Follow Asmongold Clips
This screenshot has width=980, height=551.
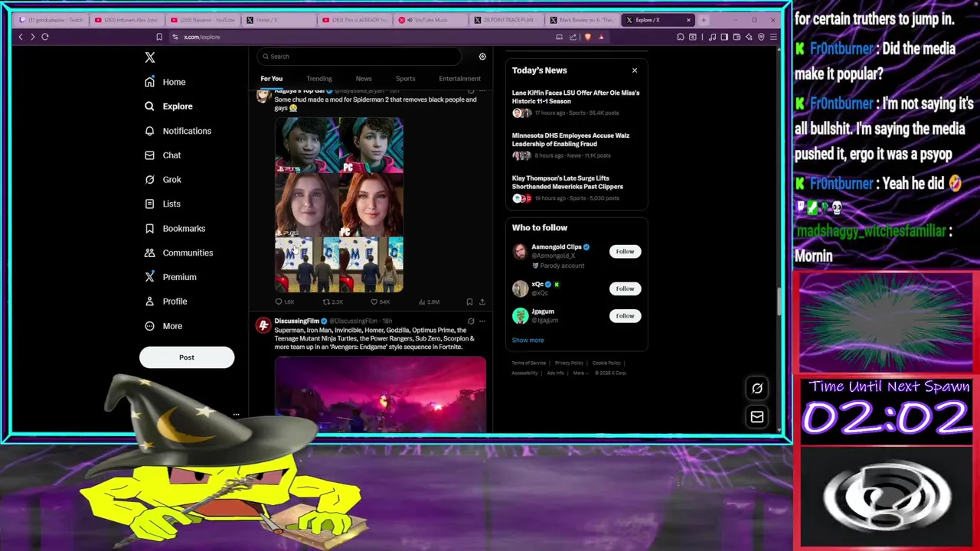point(625,251)
